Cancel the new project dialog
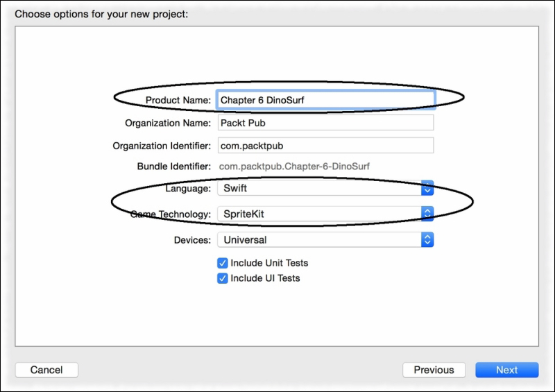This screenshot has height=392, width=555. pos(46,370)
